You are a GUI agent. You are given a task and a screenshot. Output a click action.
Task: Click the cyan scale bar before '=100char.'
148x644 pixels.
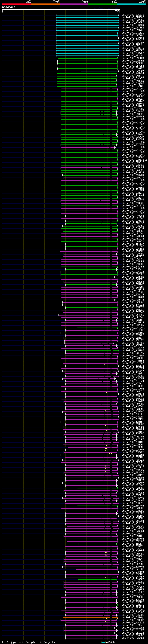tap(104, 642)
